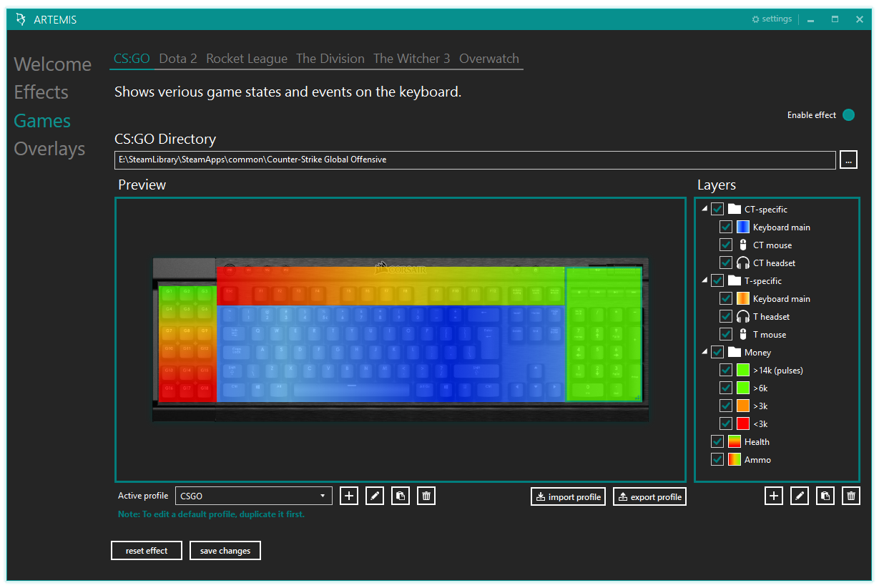Image resolution: width=879 pixels, height=588 pixels.
Task: Click the import profile button
Action: click(569, 496)
